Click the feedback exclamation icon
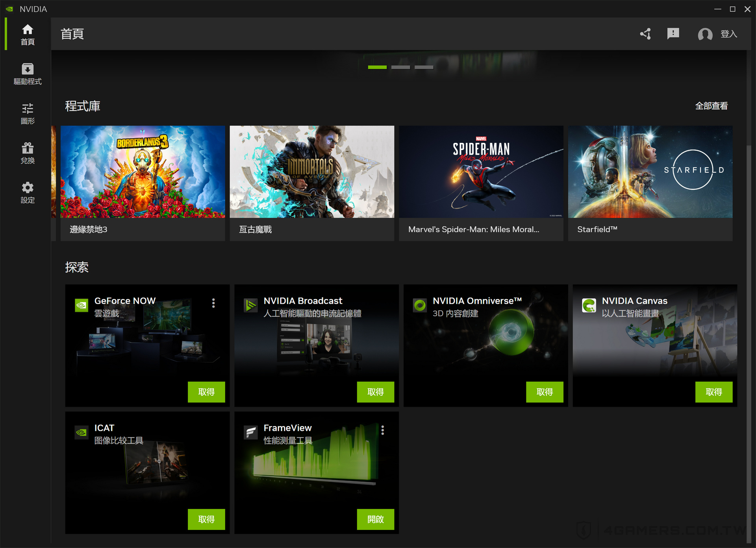The image size is (756, 548). click(673, 34)
